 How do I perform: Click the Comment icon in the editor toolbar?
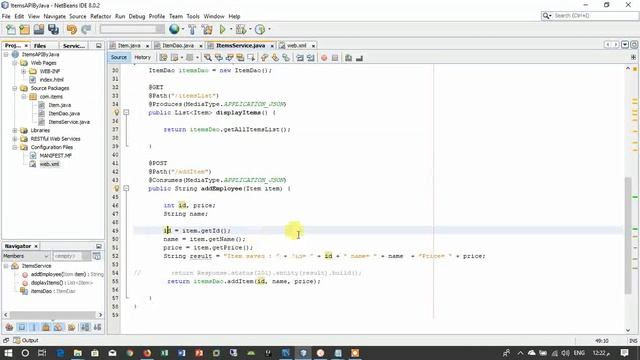pos(348,58)
